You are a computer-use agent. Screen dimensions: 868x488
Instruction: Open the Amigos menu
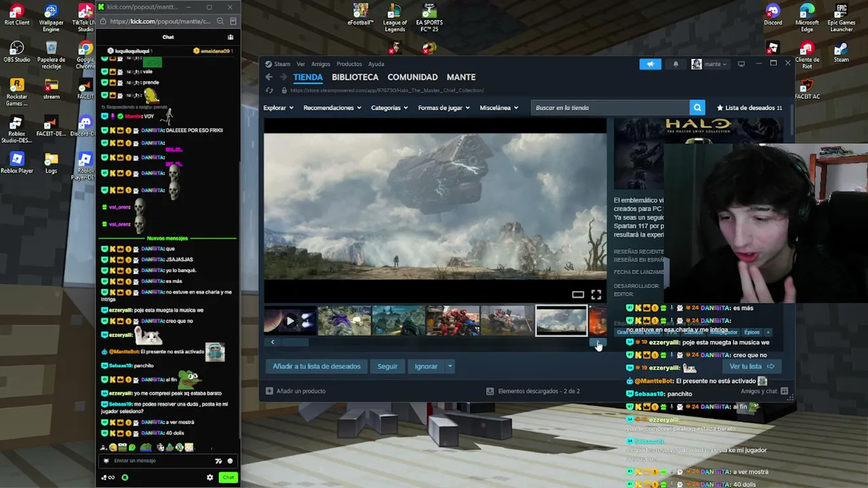click(x=321, y=64)
